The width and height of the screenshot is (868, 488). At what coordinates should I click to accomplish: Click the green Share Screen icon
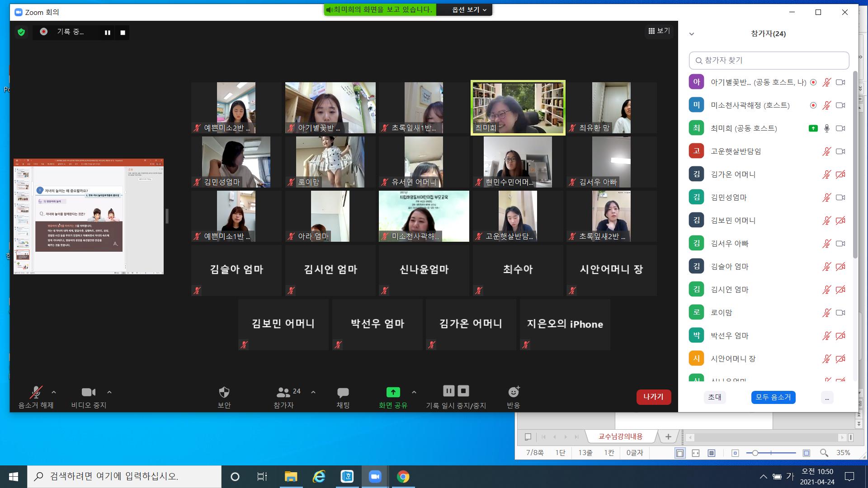coord(393,392)
